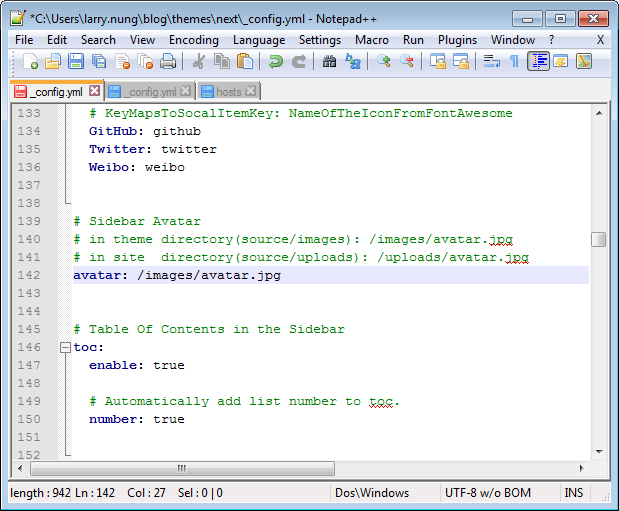Viewport: 619px width, 511px height.
Task: Toggle word wrap toolbar icon
Action: click(x=491, y=62)
